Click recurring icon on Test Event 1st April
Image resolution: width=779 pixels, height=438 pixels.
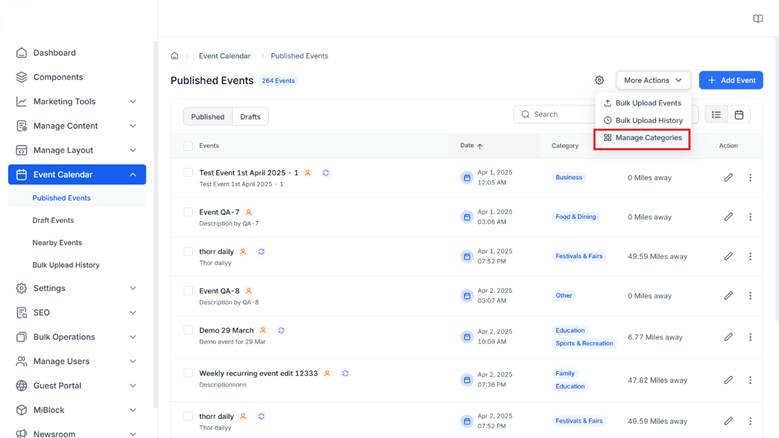click(325, 173)
